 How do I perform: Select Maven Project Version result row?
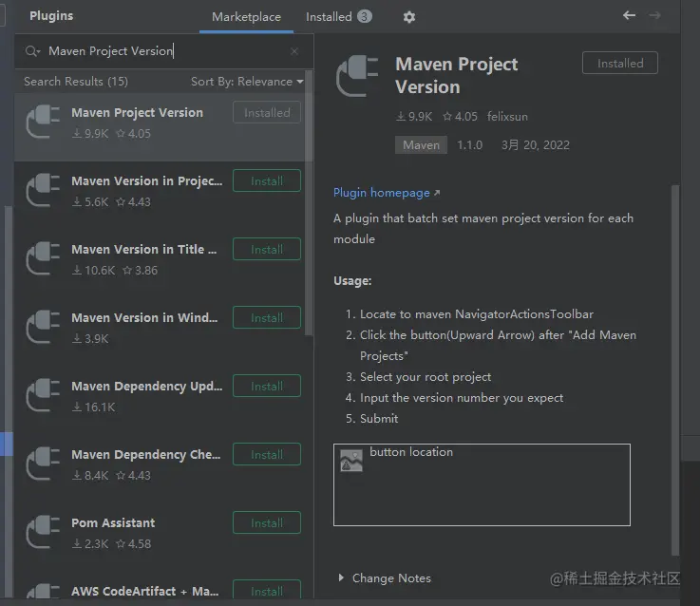pyautogui.click(x=160, y=127)
